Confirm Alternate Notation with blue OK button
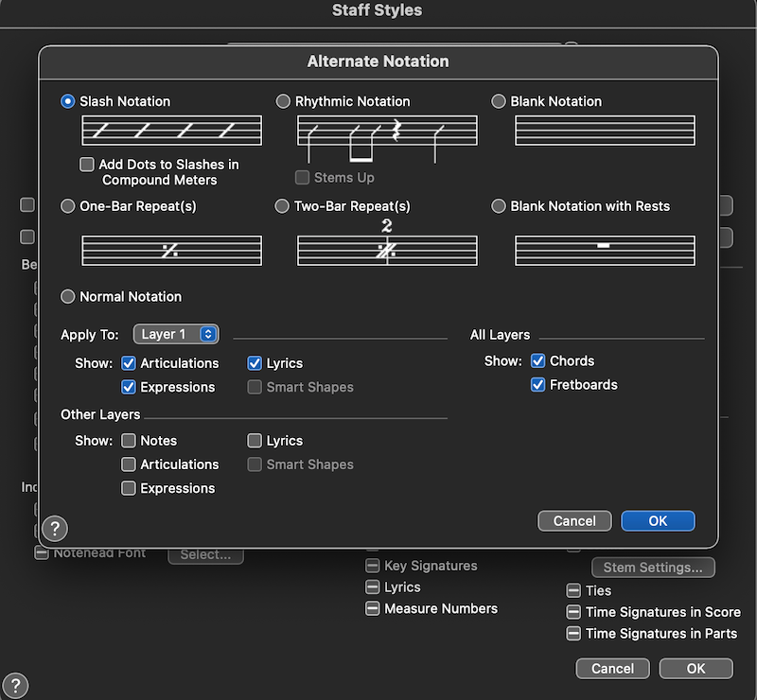This screenshot has width=757, height=700. (x=658, y=521)
